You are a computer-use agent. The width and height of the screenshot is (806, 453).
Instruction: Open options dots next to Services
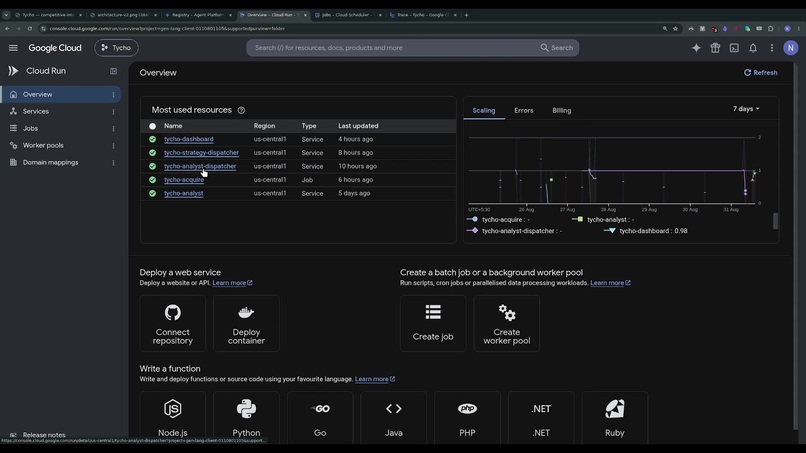pos(113,112)
